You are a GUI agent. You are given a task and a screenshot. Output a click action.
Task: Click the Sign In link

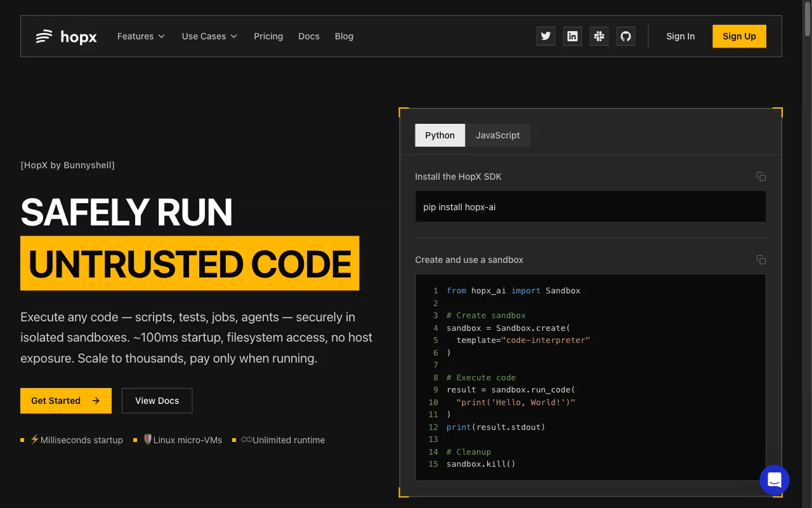coord(681,36)
